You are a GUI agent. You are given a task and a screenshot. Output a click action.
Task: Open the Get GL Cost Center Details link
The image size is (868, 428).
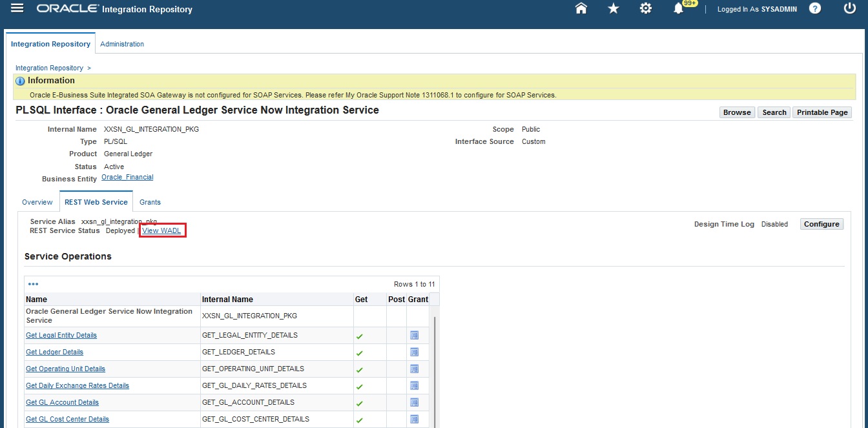click(x=67, y=419)
